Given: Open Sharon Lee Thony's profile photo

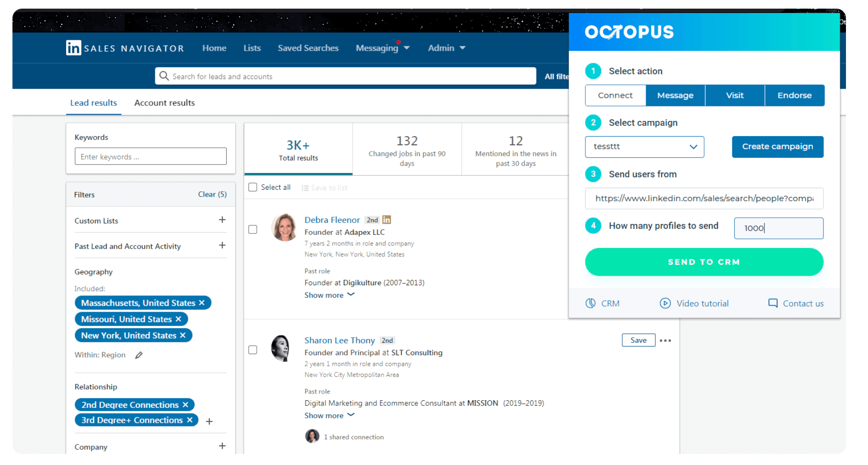Looking at the screenshot, I should point(282,348).
